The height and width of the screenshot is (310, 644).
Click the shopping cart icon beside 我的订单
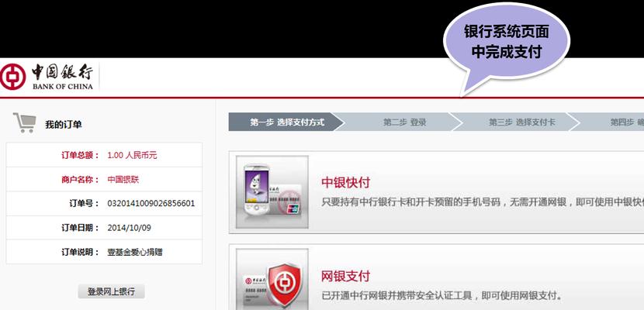tap(24, 123)
